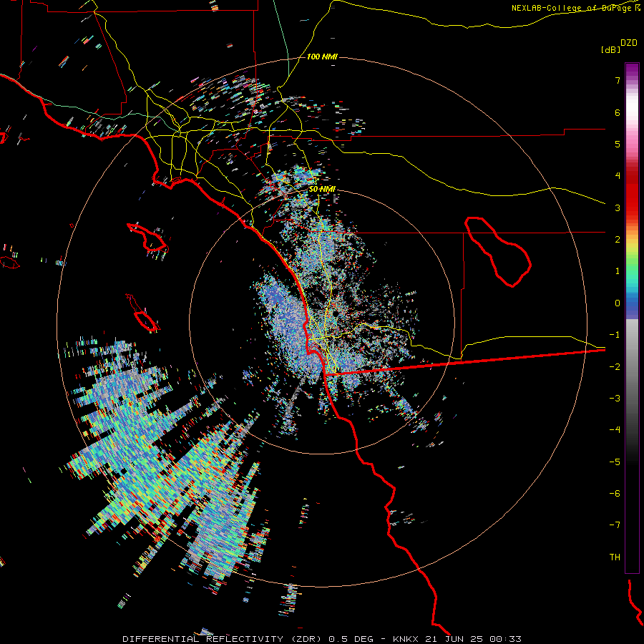Viewport: 644px width, 644px height.
Task: Click the -5 value on the color scale
Action: [x=615, y=462]
